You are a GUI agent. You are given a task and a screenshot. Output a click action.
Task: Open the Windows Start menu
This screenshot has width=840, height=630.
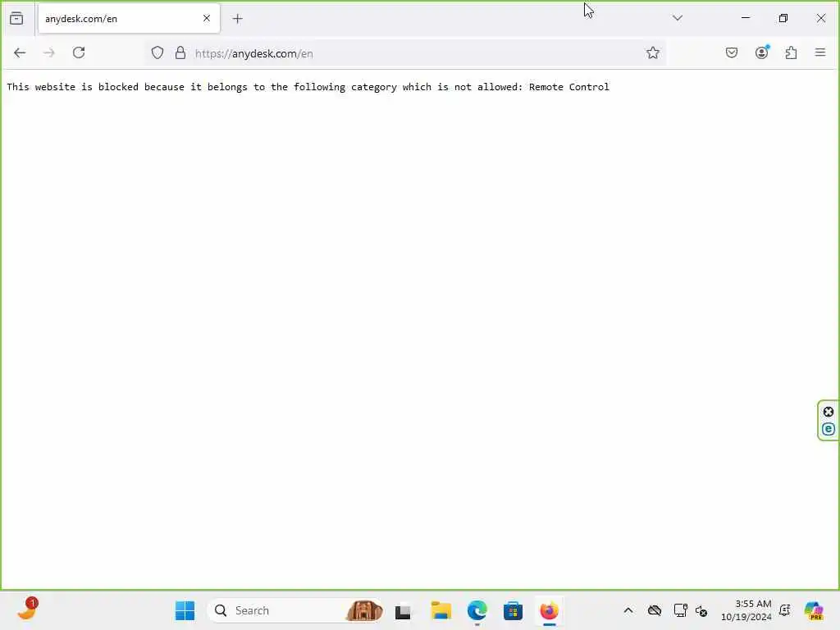[185, 610]
